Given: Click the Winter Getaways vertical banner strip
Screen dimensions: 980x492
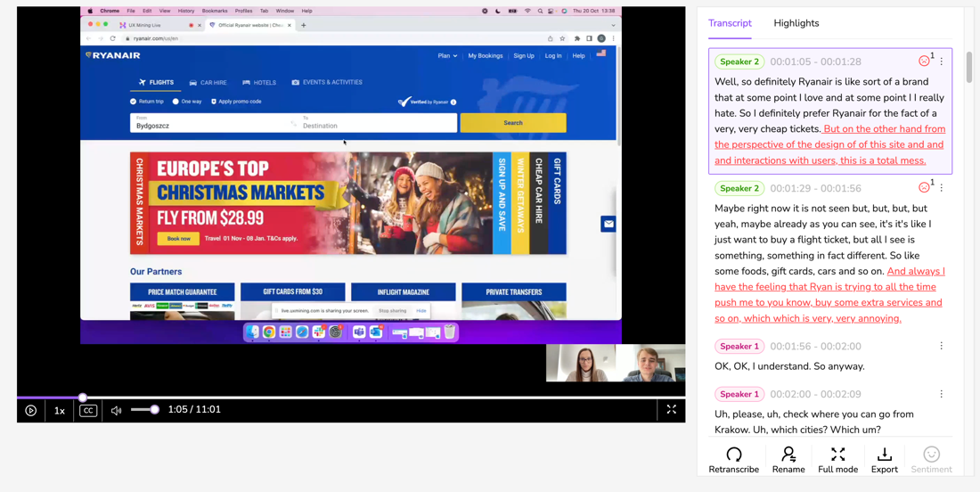Looking at the screenshot, I should coord(520,203).
